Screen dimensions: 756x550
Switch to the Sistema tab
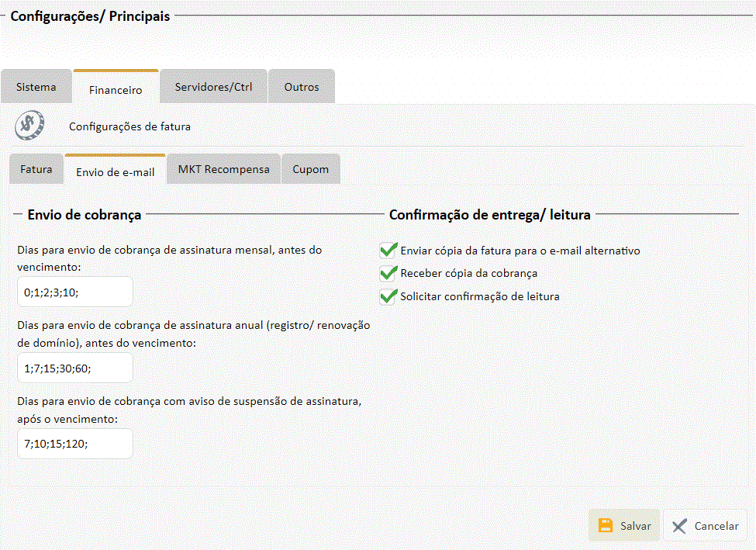(36, 87)
